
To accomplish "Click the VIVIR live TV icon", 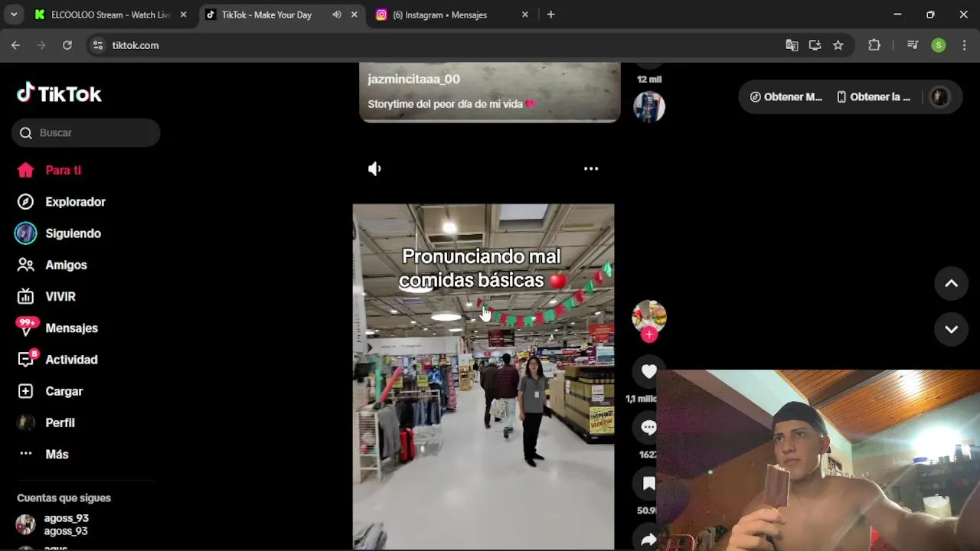I will point(25,296).
